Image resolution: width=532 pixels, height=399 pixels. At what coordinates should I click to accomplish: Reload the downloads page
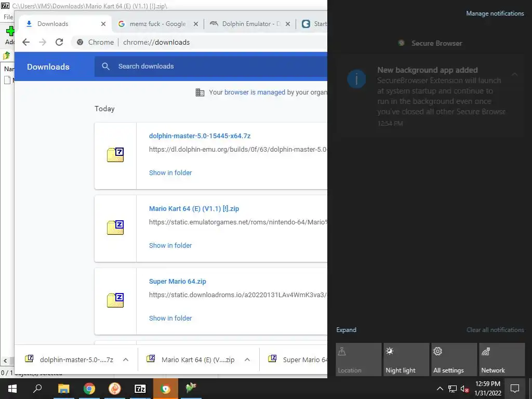pyautogui.click(x=59, y=42)
